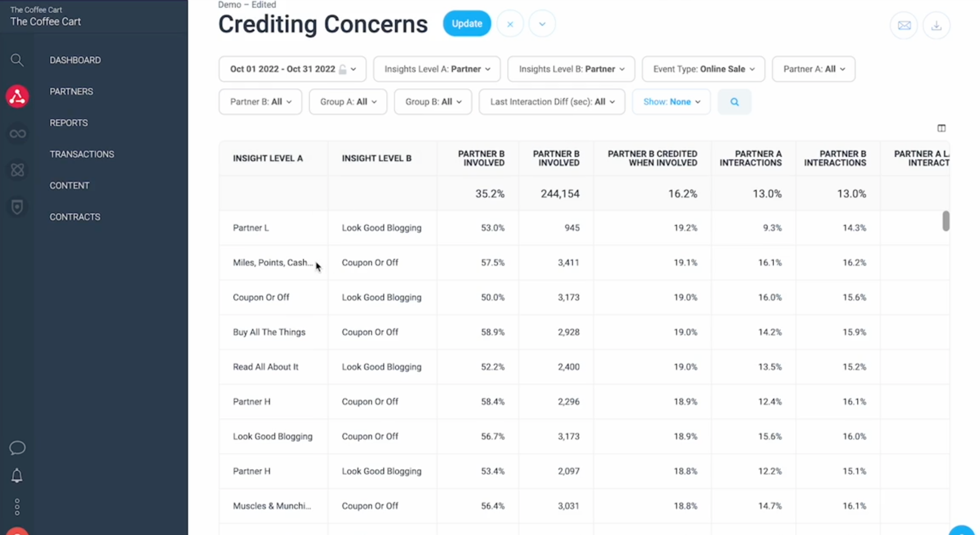This screenshot has height=535, width=980.
Task: Open the red Partners network icon
Action: [17, 96]
